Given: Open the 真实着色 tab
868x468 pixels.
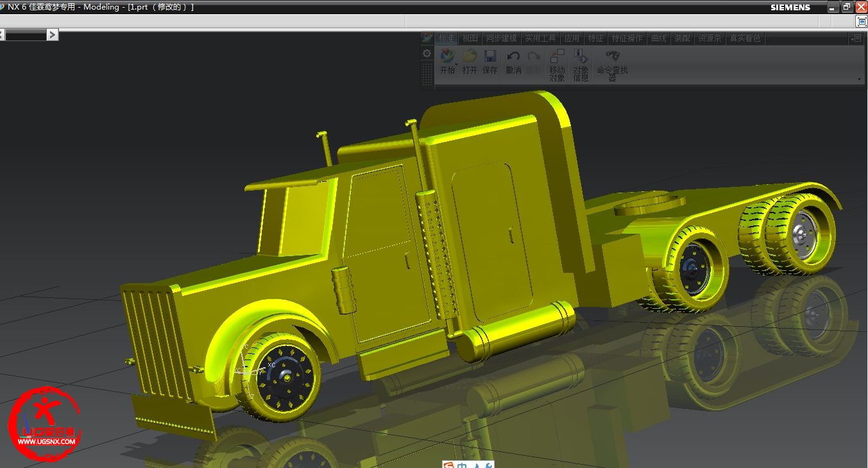Looking at the screenshot, I should [745, 39].
